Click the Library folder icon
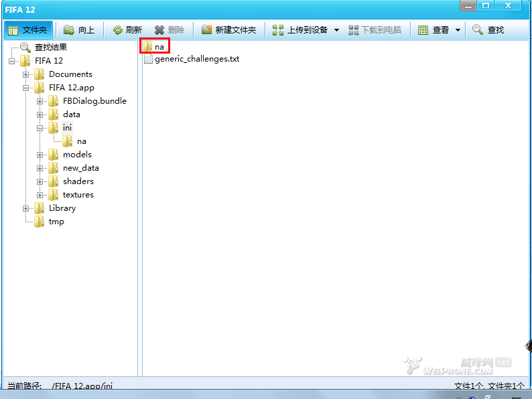The width and height of the screenshot is (532, 399). [39, 208]
